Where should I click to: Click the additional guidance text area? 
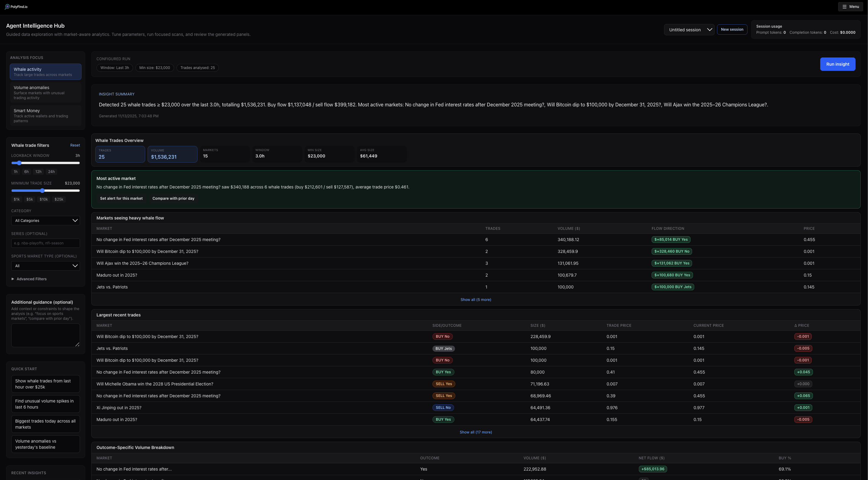[x=45, y=335]
